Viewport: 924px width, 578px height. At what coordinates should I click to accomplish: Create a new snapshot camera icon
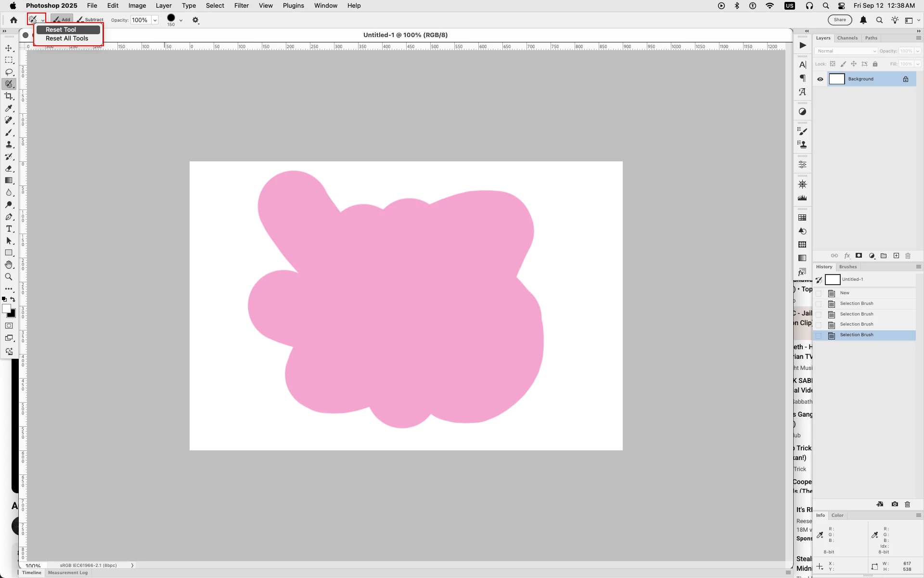pos(895,504)
